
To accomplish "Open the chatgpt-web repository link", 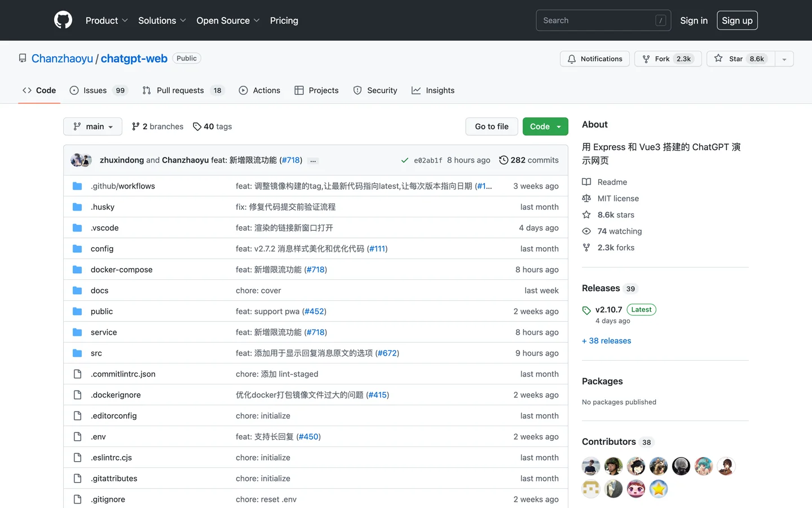I will 134,59.
